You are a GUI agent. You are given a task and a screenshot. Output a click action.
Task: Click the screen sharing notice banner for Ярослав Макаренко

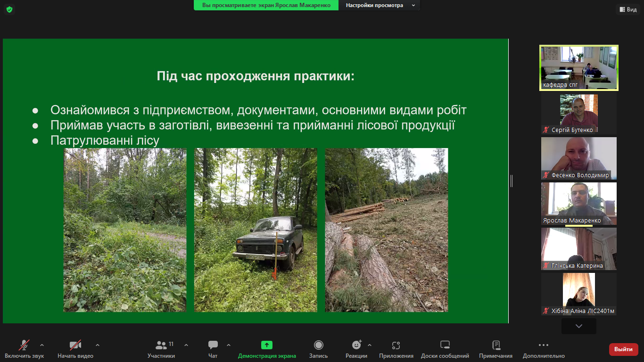click(266, 5)
